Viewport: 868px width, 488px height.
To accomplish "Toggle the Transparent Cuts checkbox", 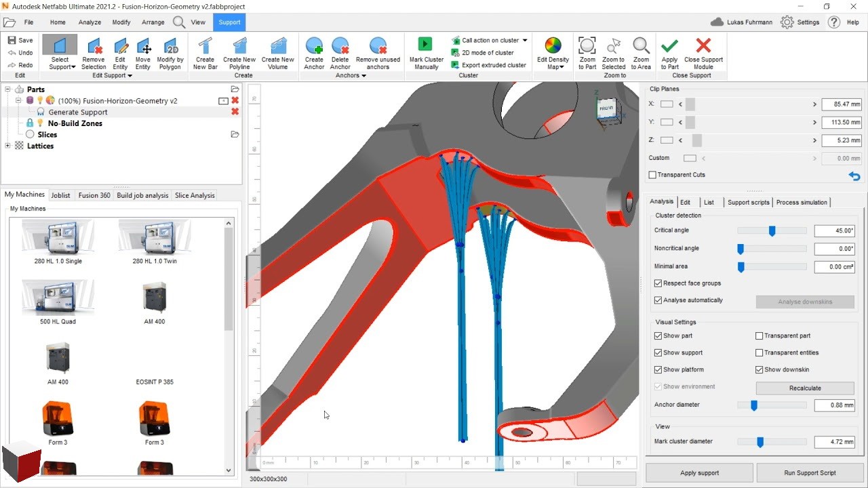I will [x=652, y=175].
